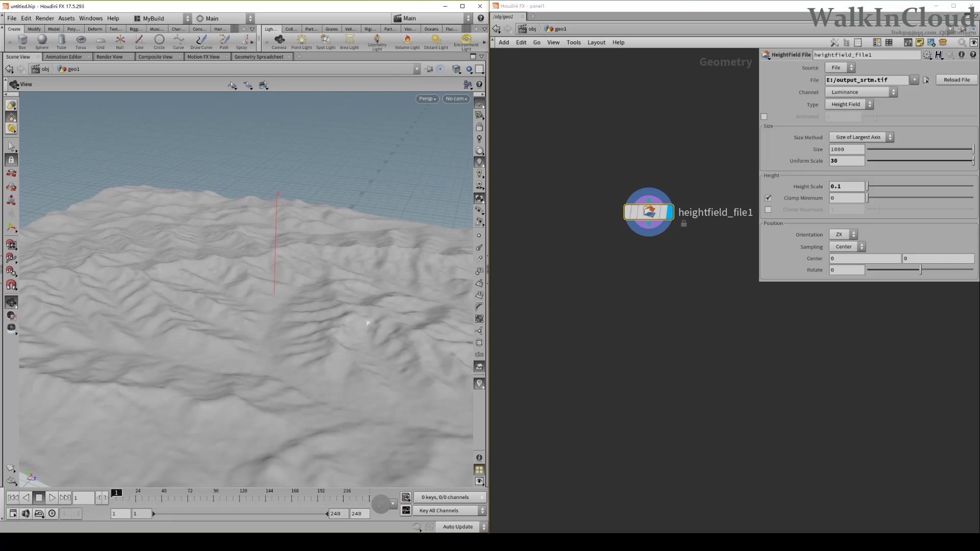Select the Torus shelf tool

(81, 41)
